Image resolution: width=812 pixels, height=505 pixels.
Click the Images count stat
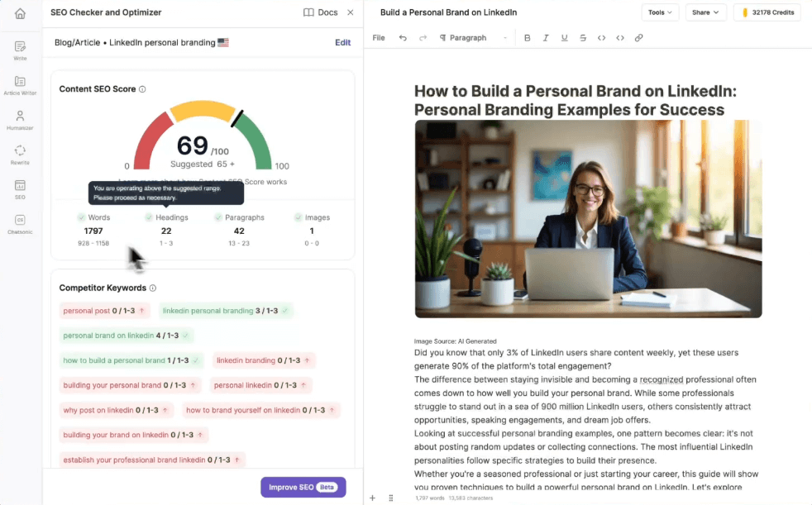click(x=312, y=230)
